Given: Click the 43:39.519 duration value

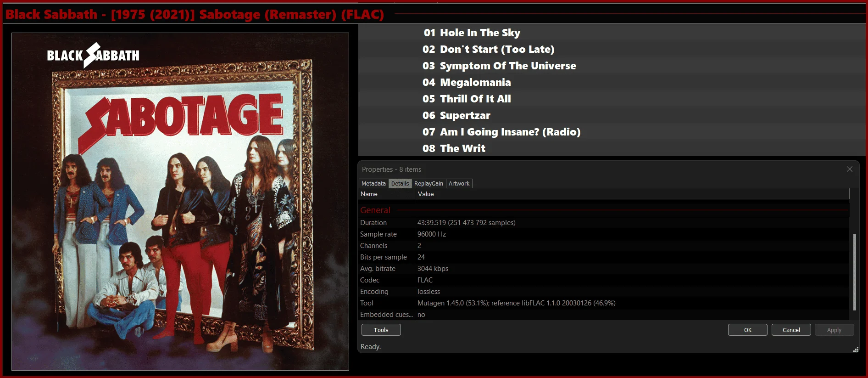Looking at the screenshot, I should pyautogui.click(x=466, y=222).
